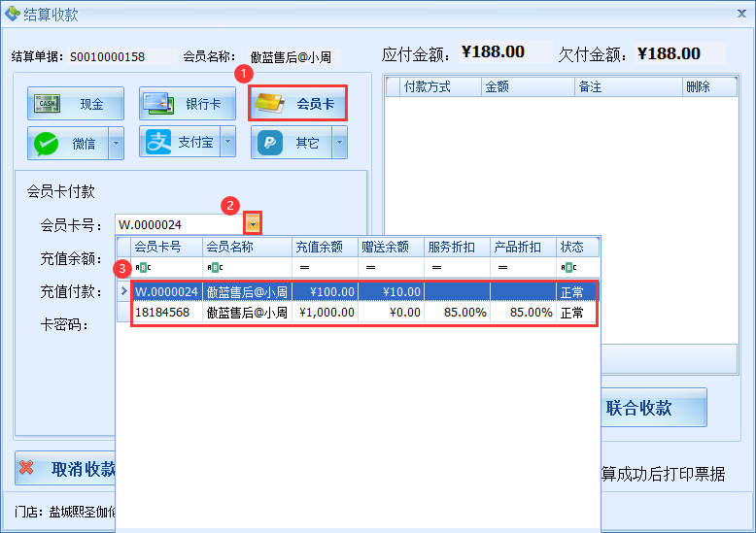Click ¥1,000.00 balance cell
Screen dimensions: 756x533
click(x=325, y=313)
